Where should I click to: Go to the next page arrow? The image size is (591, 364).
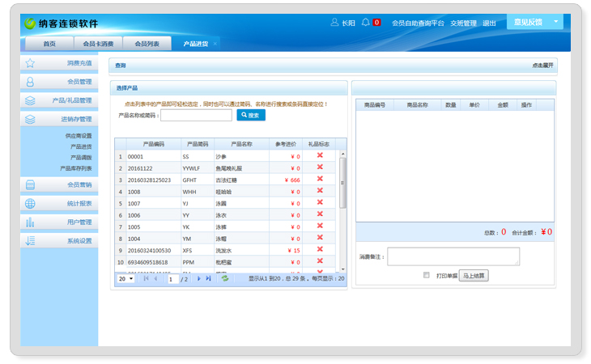pos(199,278)
